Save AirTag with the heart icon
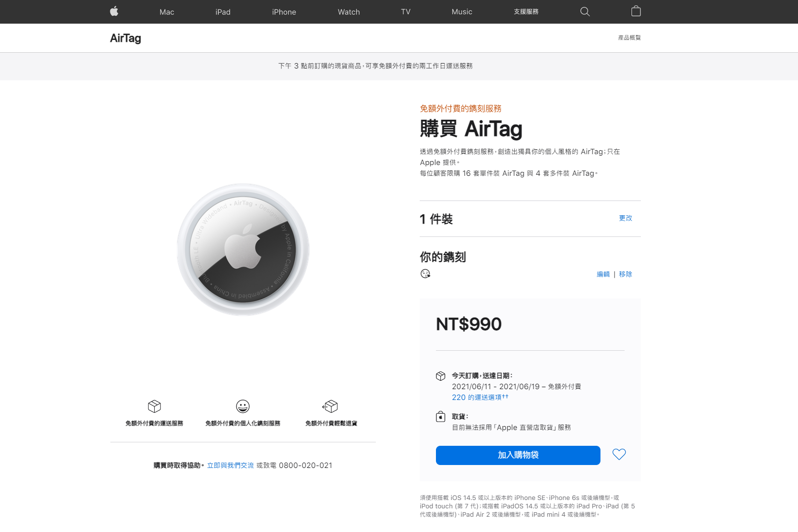 [x=619, y=454]
